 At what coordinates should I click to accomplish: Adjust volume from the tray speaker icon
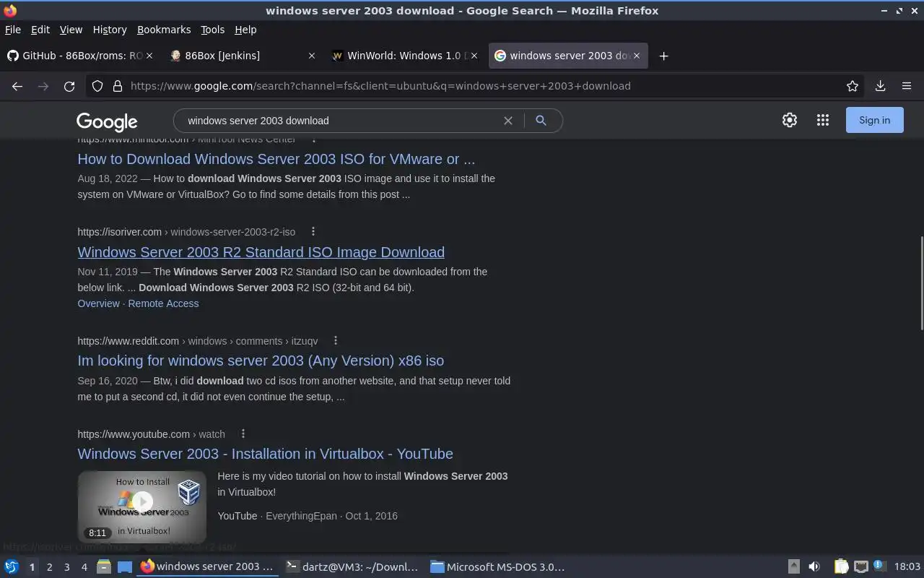(814, 566)
